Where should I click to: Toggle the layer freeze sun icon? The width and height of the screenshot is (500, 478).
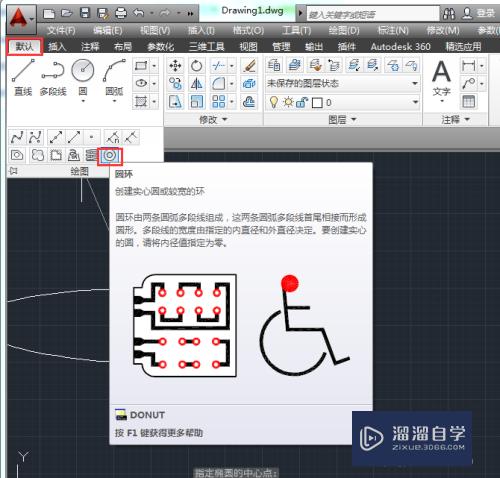[x=287, y=102]
